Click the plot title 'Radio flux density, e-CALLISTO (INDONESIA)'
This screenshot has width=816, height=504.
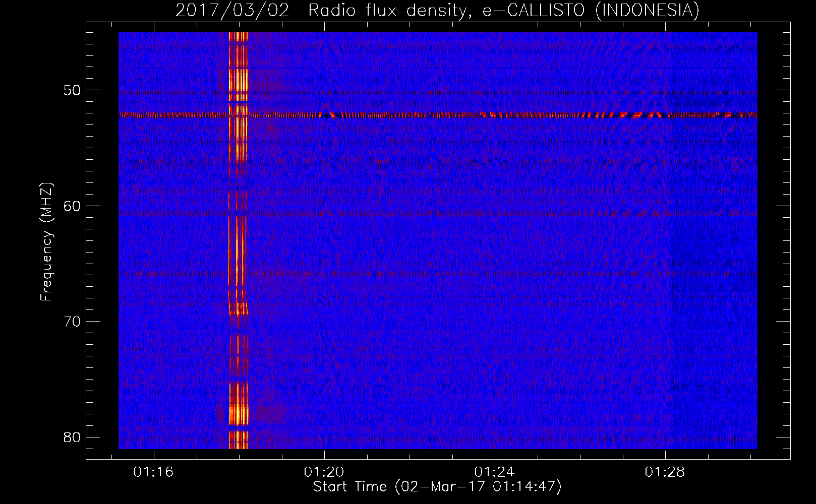click(x=504, y=10)
